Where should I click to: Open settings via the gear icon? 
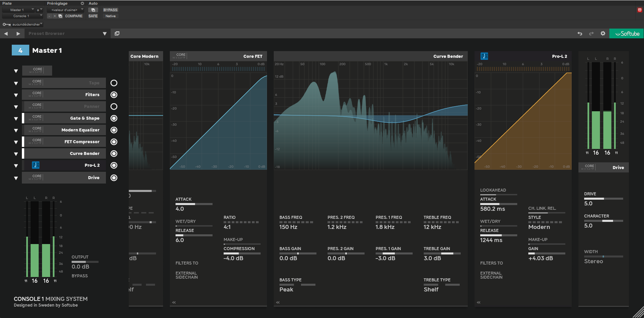click(603, 34)
